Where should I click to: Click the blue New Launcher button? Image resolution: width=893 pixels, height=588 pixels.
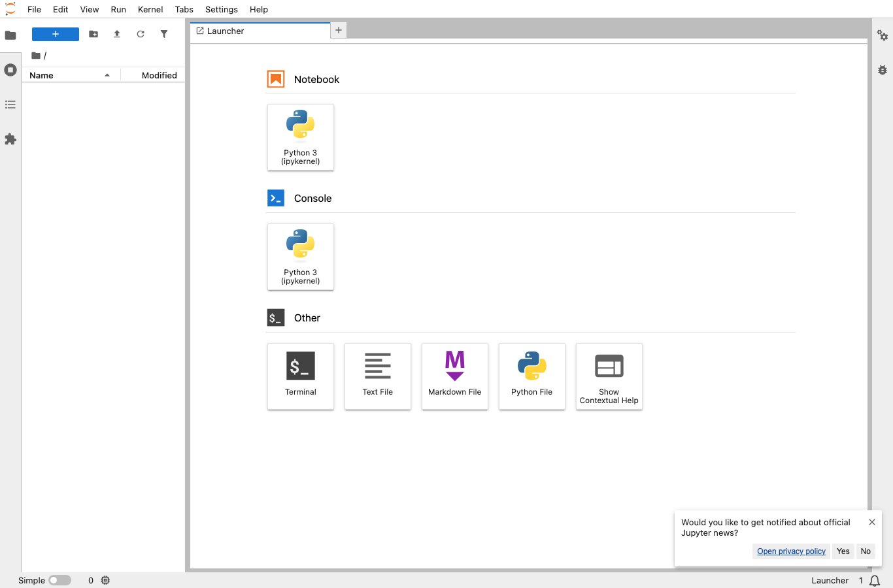(56, 34)
